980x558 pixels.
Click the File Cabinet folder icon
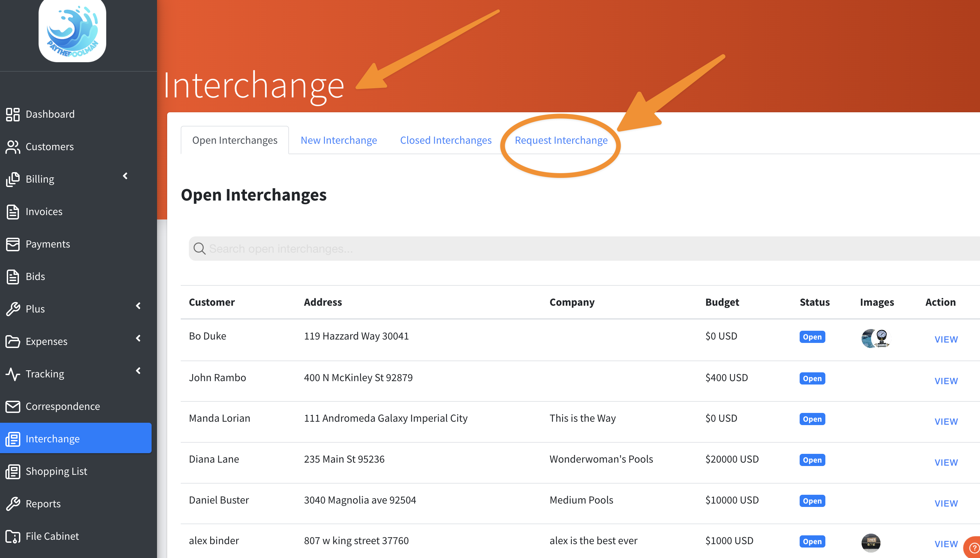[x=13, y=536]
